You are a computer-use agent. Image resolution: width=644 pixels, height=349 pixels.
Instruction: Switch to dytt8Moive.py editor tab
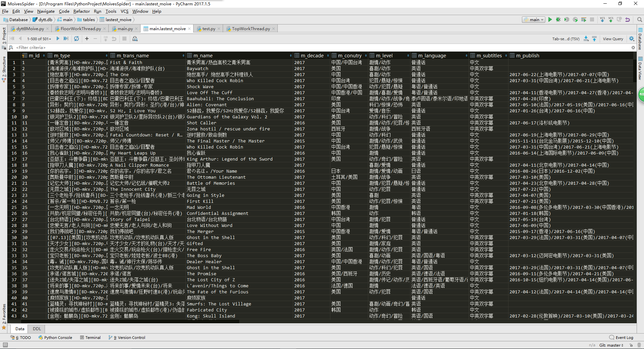tap(30, 29)
